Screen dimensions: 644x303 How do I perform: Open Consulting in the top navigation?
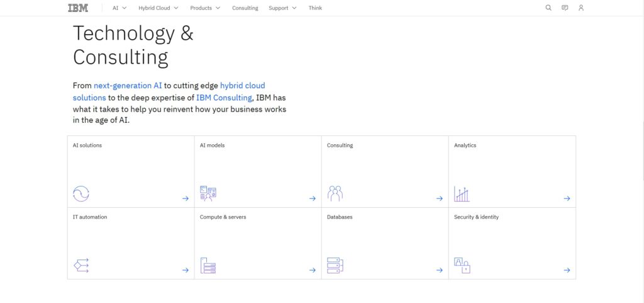(x=245, y=8)
